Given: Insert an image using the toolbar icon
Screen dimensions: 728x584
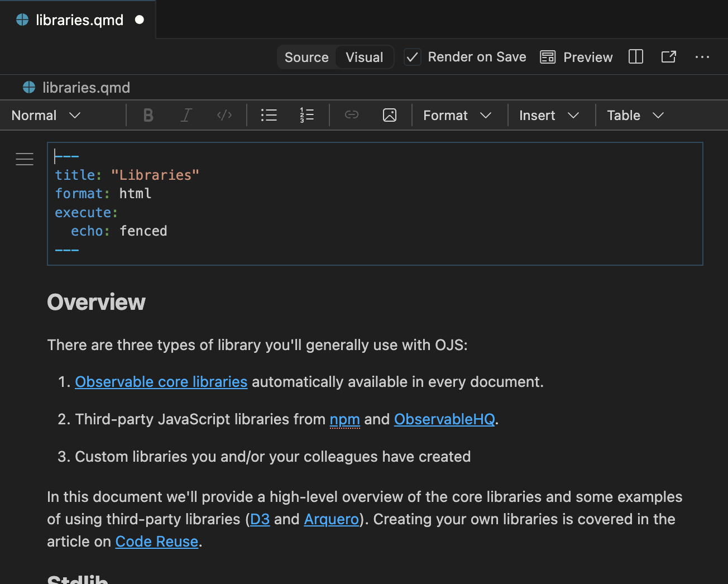Looking at the screenshot, I should coord(390,115).
